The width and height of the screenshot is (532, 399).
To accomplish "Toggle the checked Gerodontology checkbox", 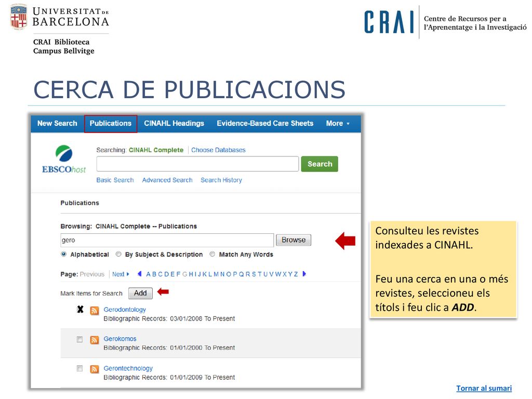I will click(80, 310).
